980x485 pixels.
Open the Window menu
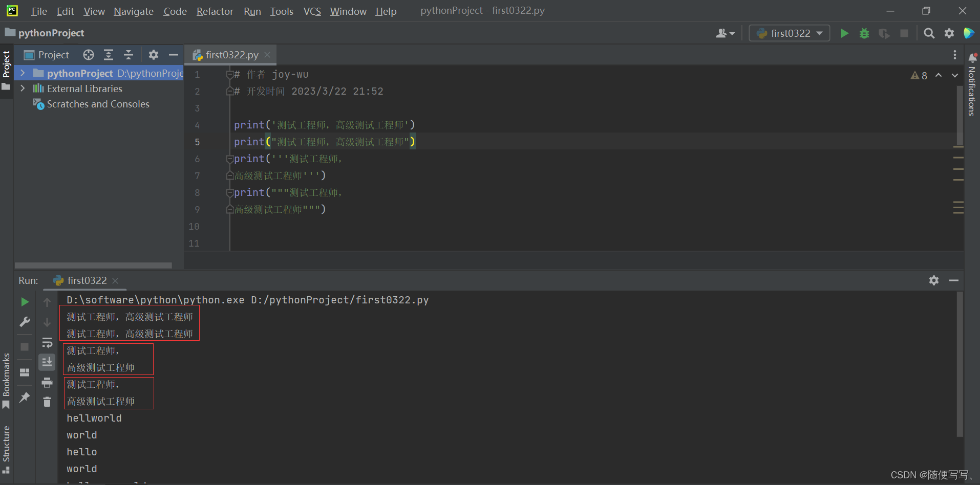pos(348,11)
